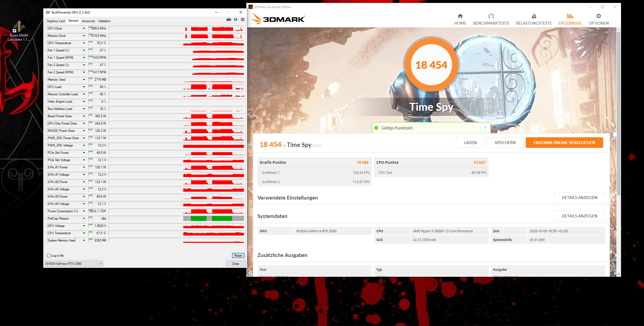This screenshot has height=326, width=644.
Task: Open Belastungsteste chart icon
Action: coord(534,16)
